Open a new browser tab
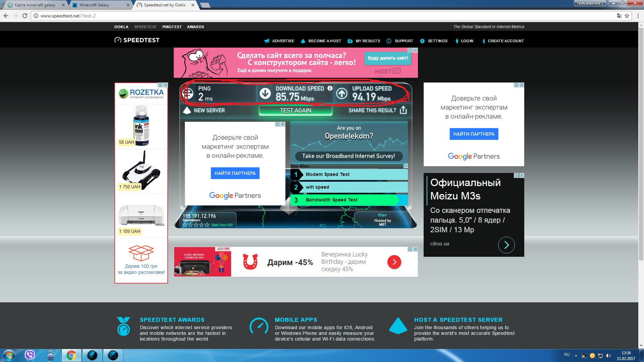 205,5
